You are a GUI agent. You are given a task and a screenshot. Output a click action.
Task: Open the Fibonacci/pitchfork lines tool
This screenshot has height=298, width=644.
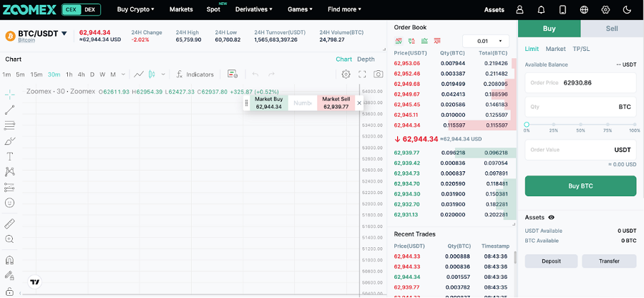pos(10,125)
